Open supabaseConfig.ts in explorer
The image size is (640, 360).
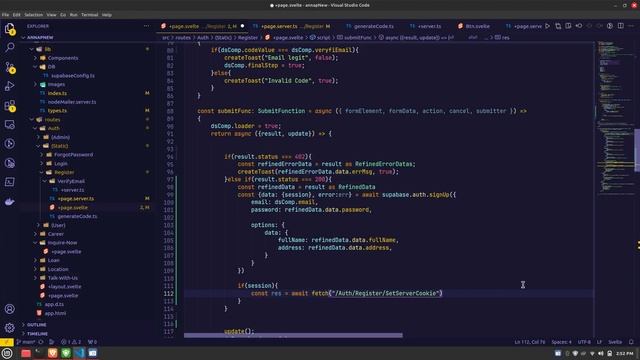coord(69,76)
